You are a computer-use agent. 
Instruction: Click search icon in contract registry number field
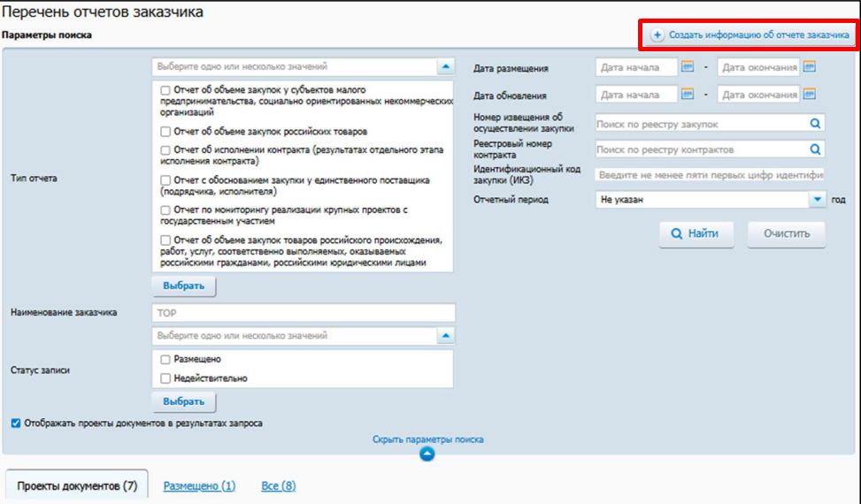(x=816, y=149)
